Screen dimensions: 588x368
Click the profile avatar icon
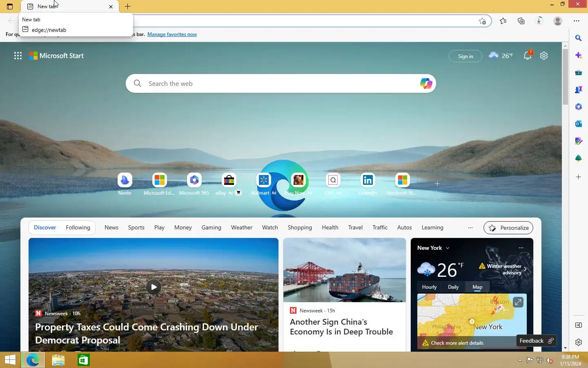[557, 21]
